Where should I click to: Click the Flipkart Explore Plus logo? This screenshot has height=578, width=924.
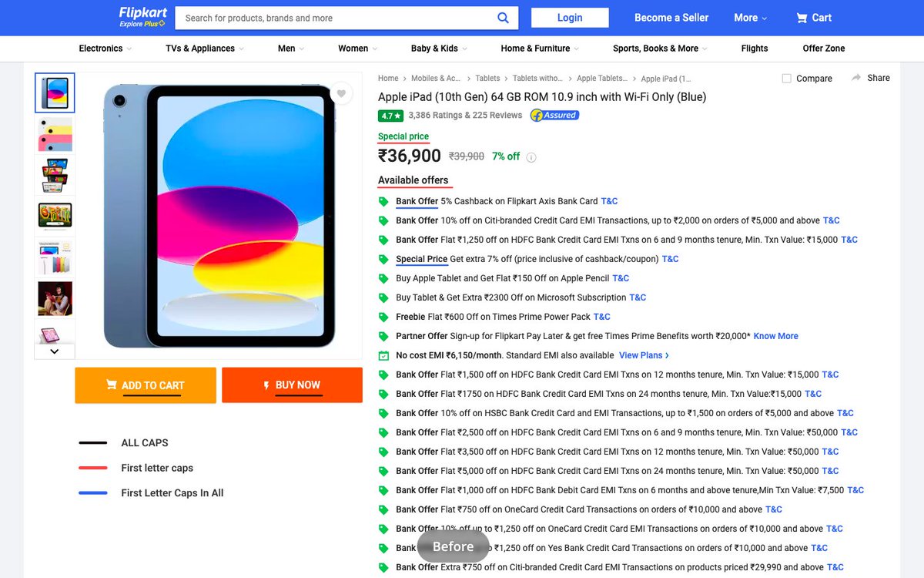click(142, 17)
